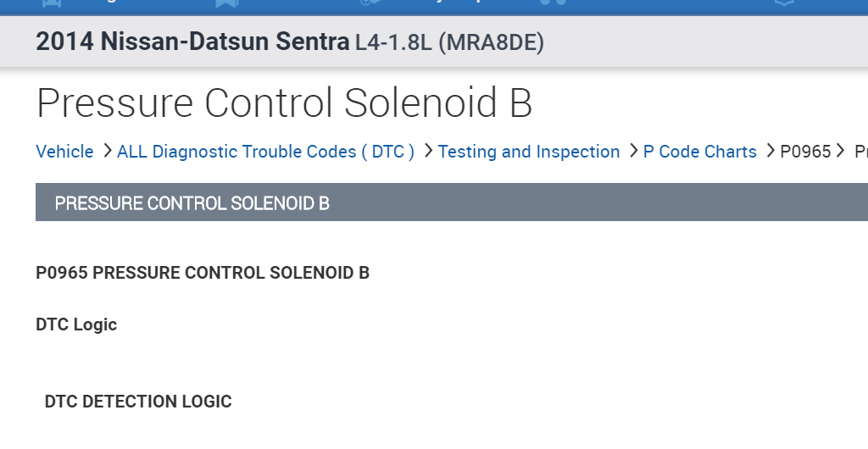Click the L4-1.8L (MRA8DE) engine label
This screenshot has width=868, height=449.
[449, 42]
